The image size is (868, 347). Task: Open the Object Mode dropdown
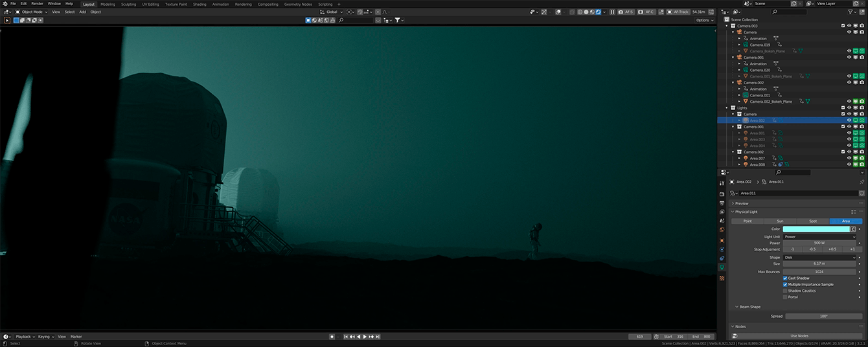point(31,12)
